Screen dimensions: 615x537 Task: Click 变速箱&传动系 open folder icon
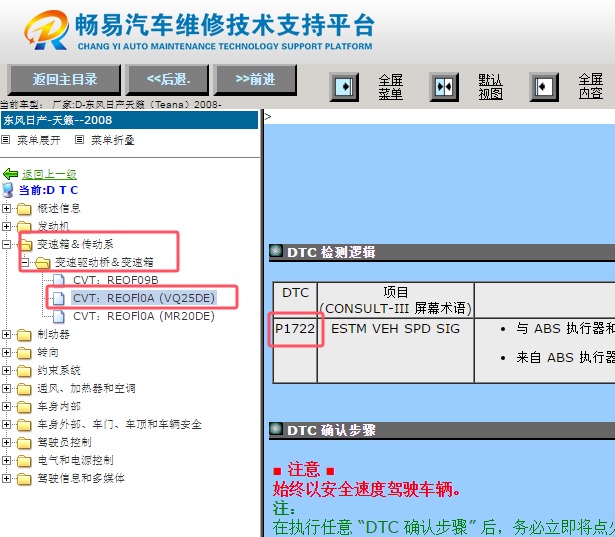click(x=25, y=245)
